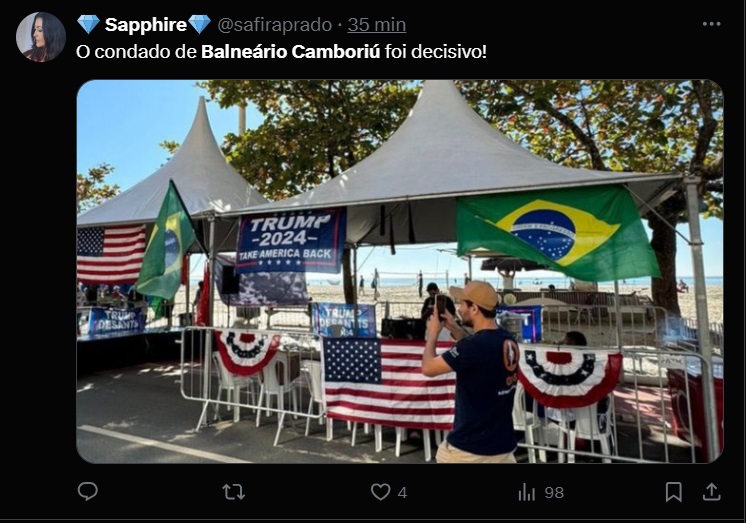
Task: Enlarge the tweet's beach tent photo
Action: coord(400,271)
